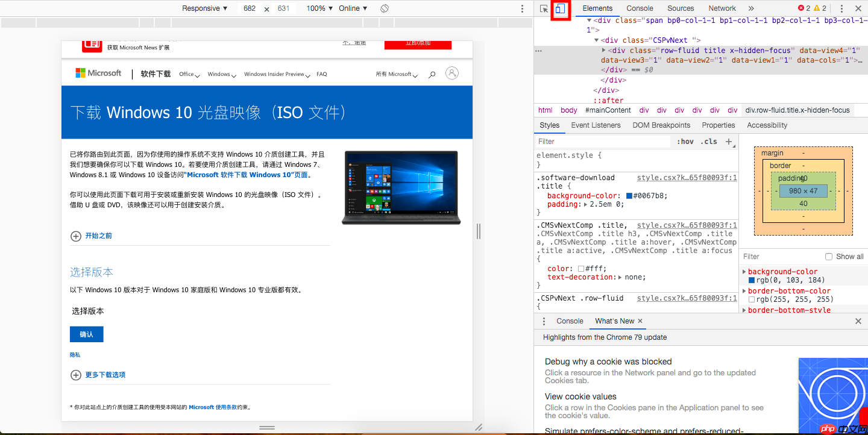The width and height of the screenshot is (868, 435).
Task: Click the account sign-in icon
Action: [x=452, y=73]
